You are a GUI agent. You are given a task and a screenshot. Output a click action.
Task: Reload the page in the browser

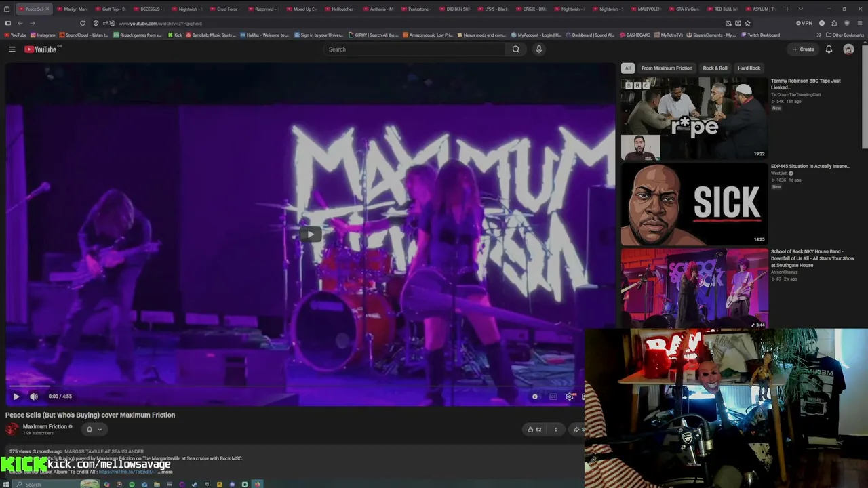point(83,23)
